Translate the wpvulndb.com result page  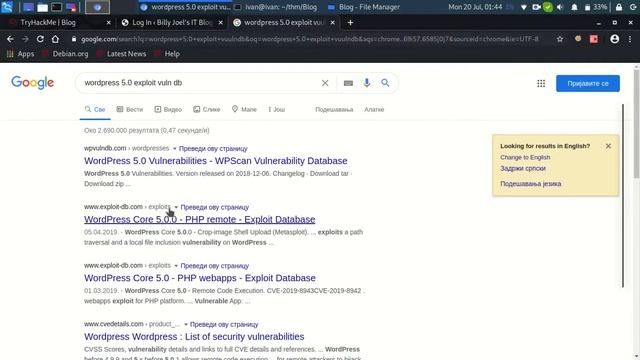(x=213, y=149)
